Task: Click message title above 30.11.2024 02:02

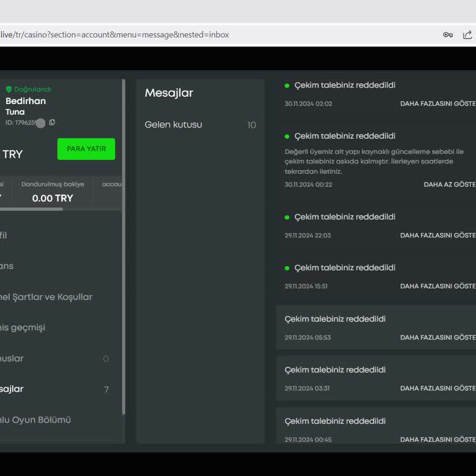Action: coord(345,86)
